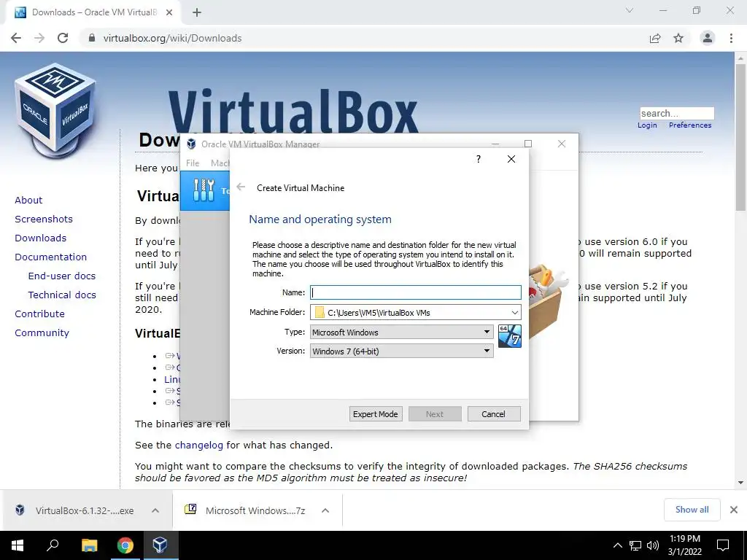Open Chrome profile avatar
This screenshot has width=747, height=560.
point(708,38)
